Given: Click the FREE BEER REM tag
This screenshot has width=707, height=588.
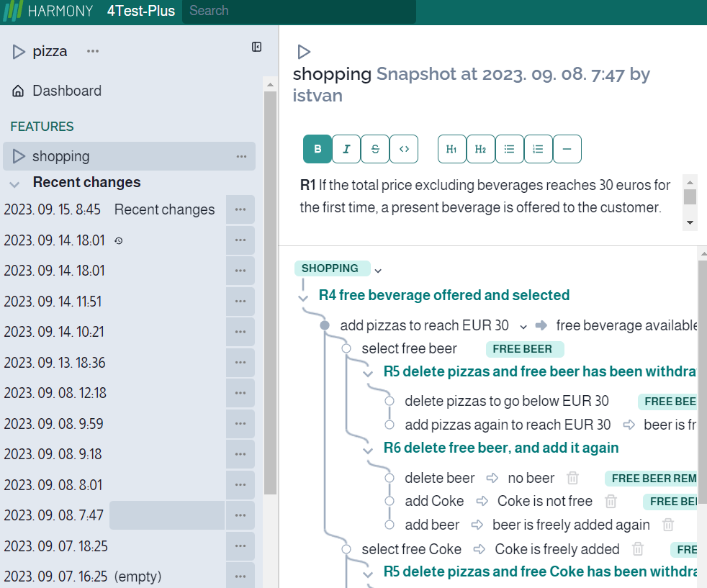Looking at the screenshot, I should point(651,479).
